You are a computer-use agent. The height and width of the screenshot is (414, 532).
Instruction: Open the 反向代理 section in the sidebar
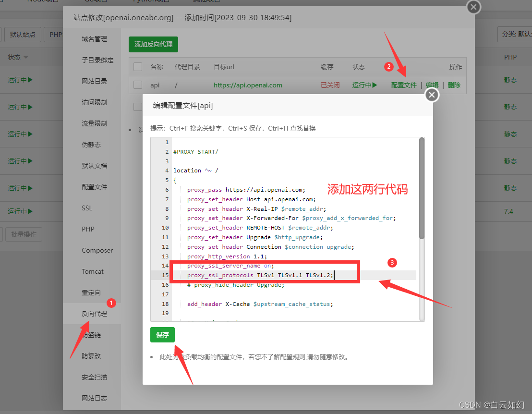(x=94, y=313)
